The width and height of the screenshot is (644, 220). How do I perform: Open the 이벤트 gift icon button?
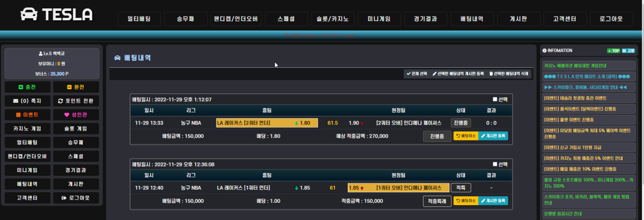(x=27, y=115)
